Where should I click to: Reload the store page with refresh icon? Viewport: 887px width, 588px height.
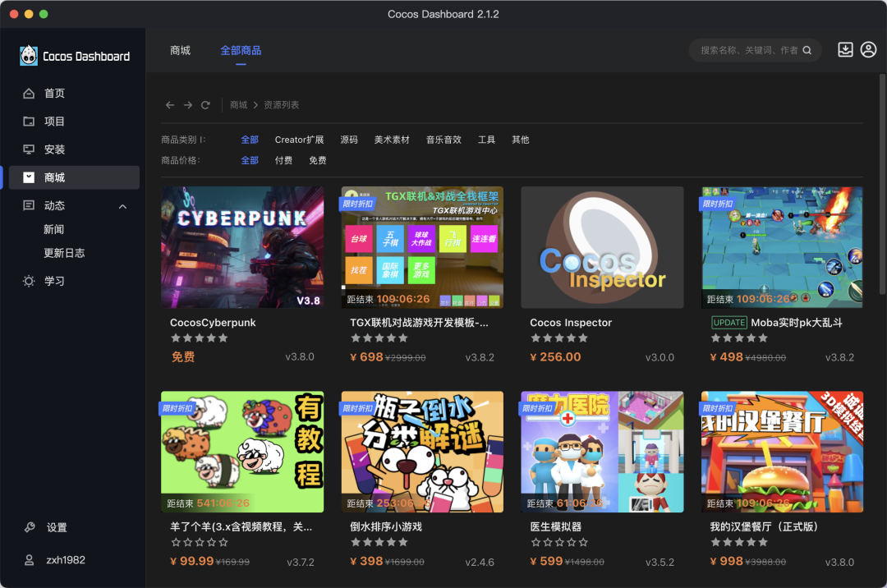205,105
